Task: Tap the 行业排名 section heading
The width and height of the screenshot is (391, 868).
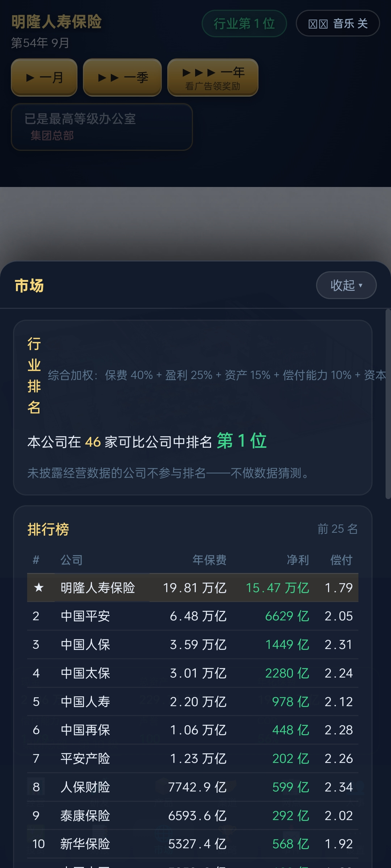Action: 34,375
